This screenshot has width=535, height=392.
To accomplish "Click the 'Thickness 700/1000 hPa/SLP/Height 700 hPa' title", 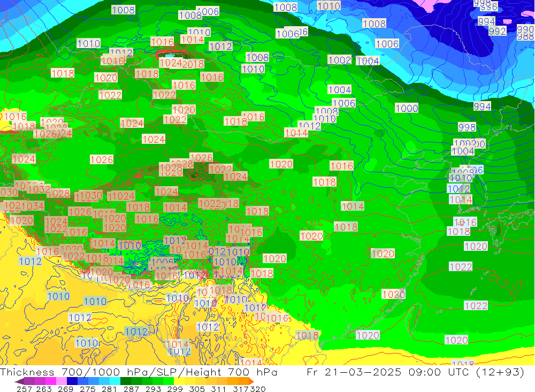I will pos(139,372).
